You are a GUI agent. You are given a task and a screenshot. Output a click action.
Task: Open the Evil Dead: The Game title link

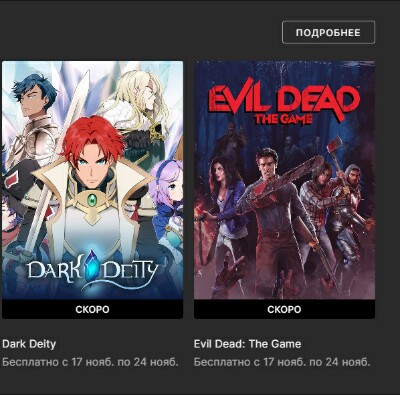pos(247,344)
